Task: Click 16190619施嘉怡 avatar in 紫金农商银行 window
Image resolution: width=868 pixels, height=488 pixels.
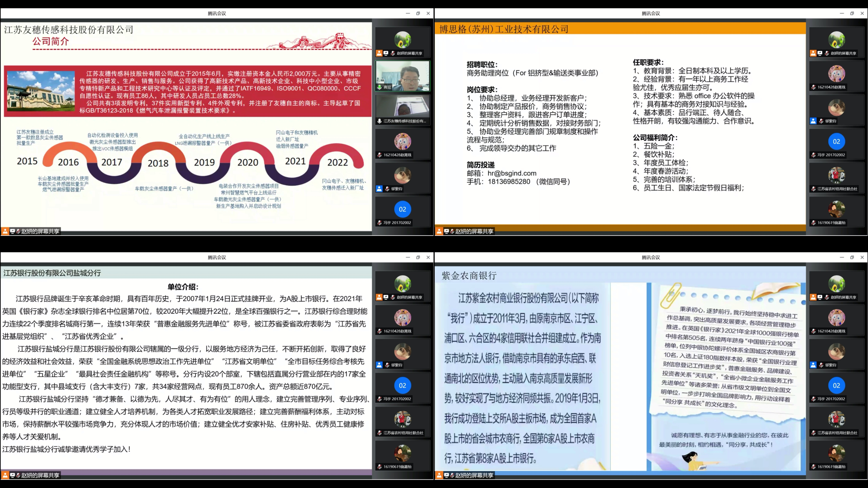Action: pyautogui.click(x=836, y=453)
